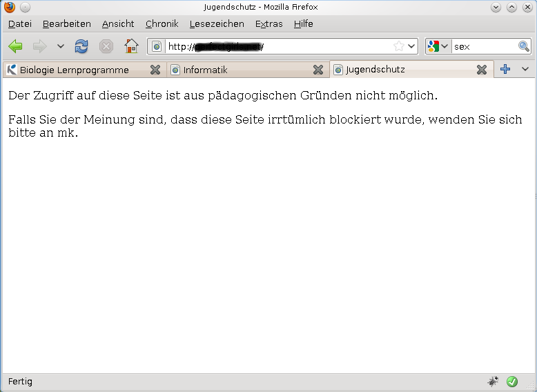Click the Reload page icon
The image size is (537, 392).
[x=81, y=46]
